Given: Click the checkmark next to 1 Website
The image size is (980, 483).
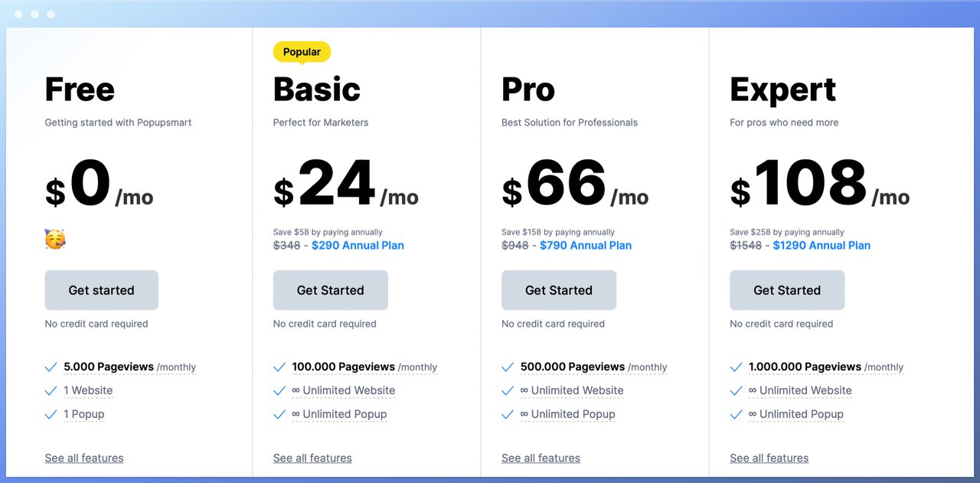Looking at the screenshot, I should 51,391.
